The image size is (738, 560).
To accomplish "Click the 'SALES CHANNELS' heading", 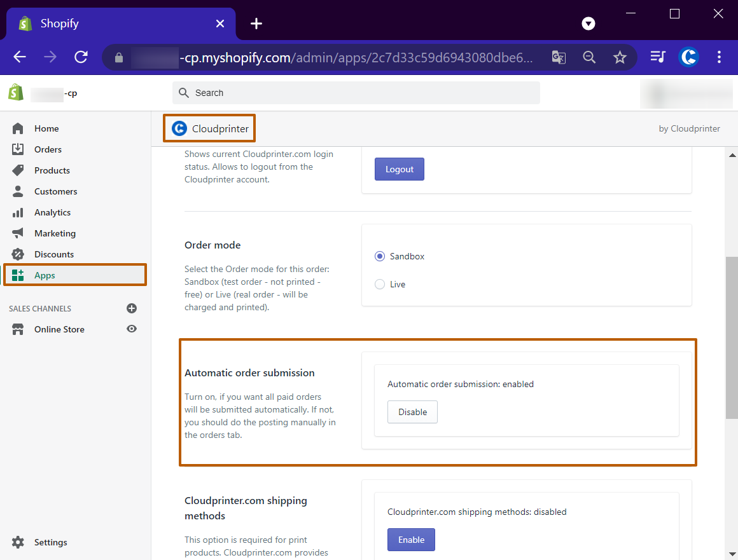I will [40, 308].
